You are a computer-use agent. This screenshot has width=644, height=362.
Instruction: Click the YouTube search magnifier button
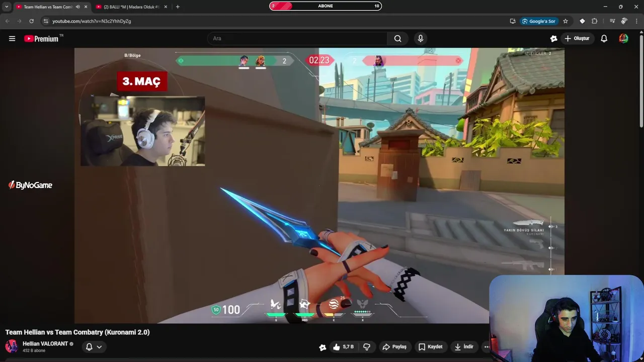click(397, 39)
